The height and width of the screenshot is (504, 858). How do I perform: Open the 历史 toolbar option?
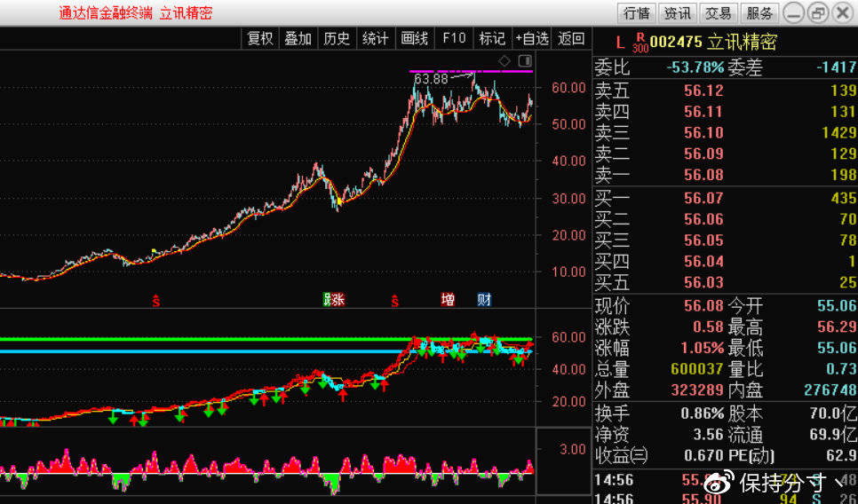point(337,38)
